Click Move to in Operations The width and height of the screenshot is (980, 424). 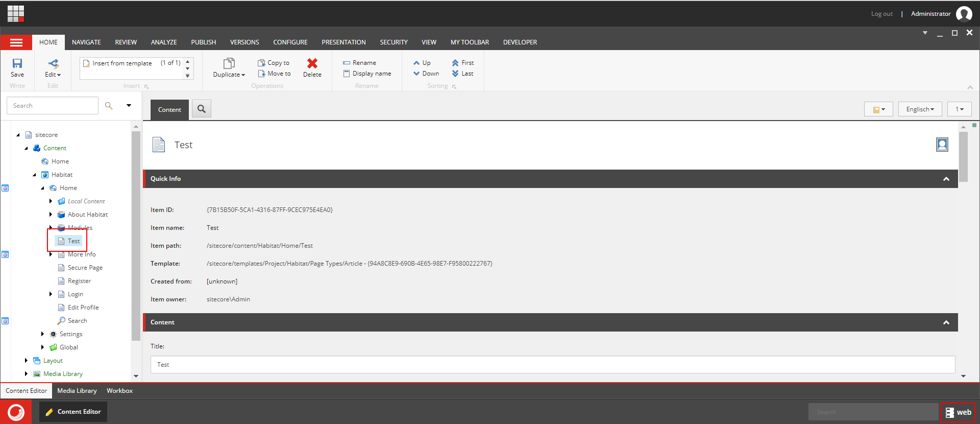click(275, 74)
